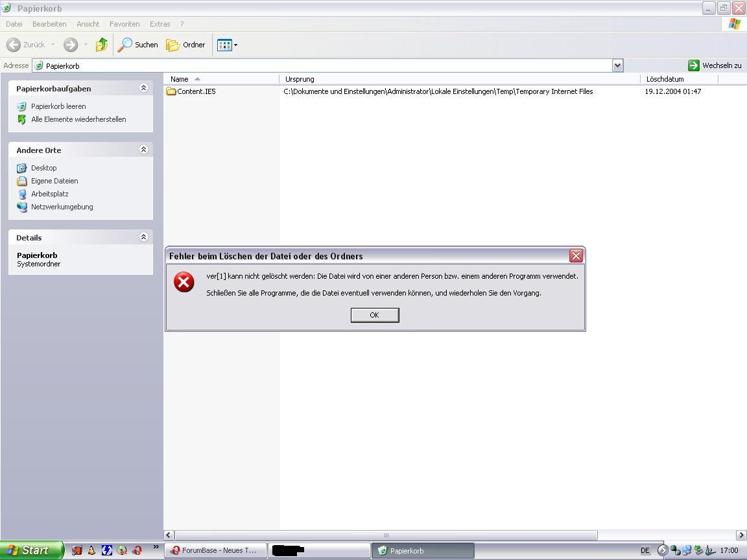The image size is (747, 560).
Task: Switch to the Papierkorb taskbar button
Action: (x=423, y=550)
